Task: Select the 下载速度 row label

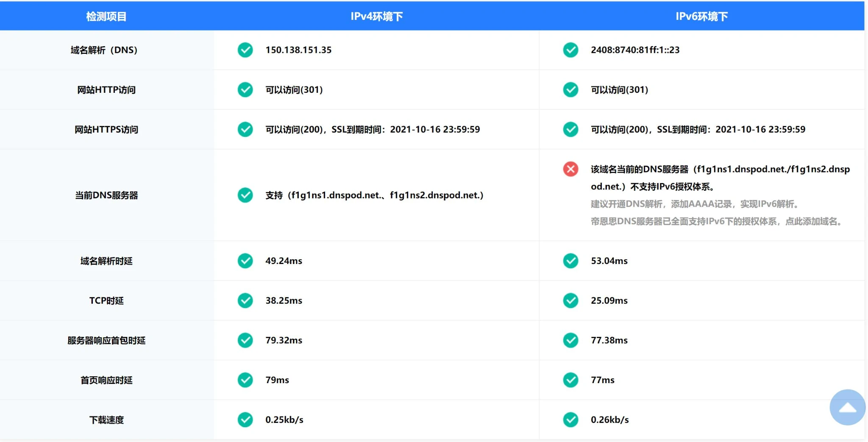Action: 106,420
